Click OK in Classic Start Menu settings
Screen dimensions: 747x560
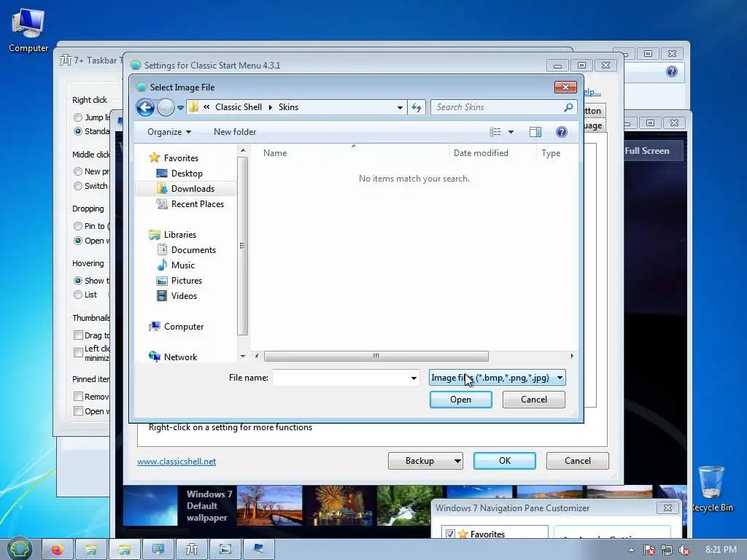(x=505, y=461)
